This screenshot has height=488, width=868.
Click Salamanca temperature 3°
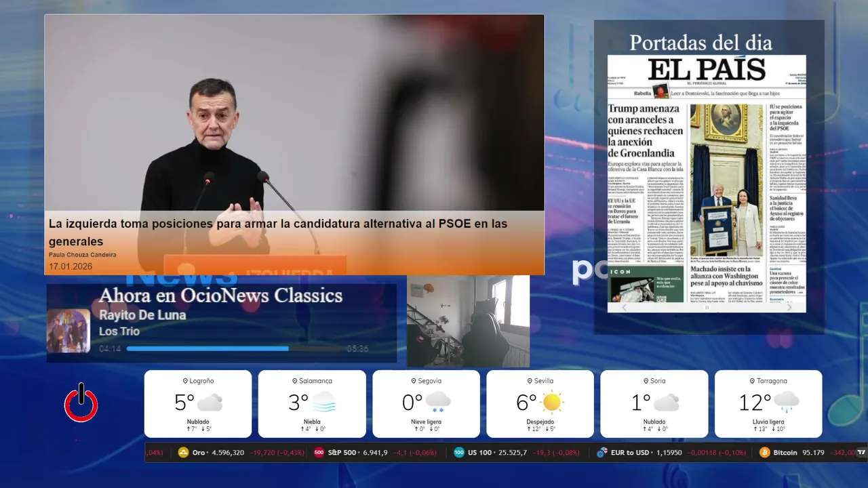pyautogui.click(x=299, y=403)
